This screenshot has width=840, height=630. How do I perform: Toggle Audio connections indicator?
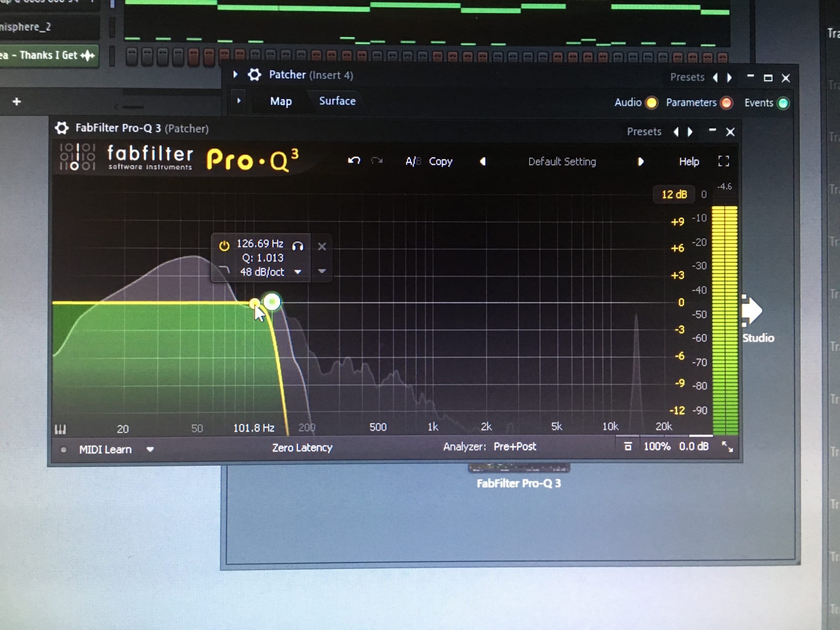(x=651, y=103)
